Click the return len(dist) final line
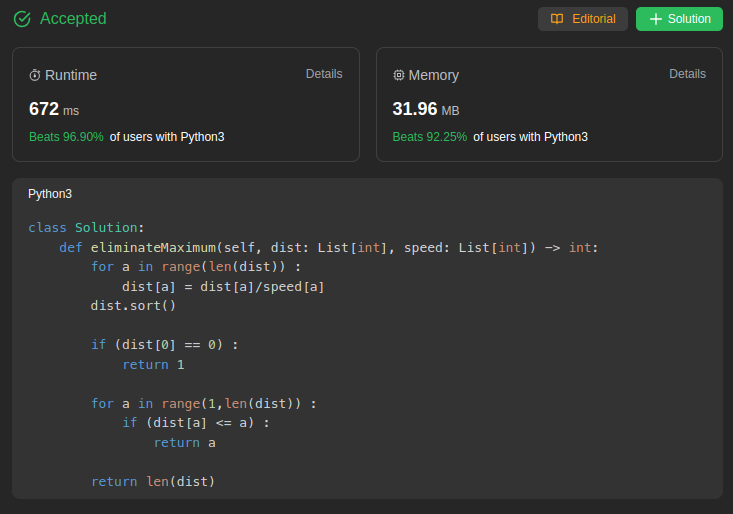 [153, 482]
